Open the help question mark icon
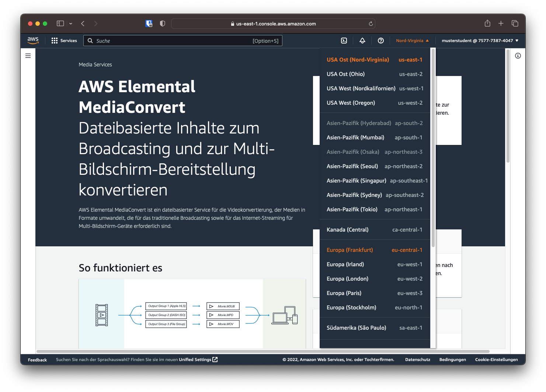Viewport: 546px width, 392px height. (381, 41)
